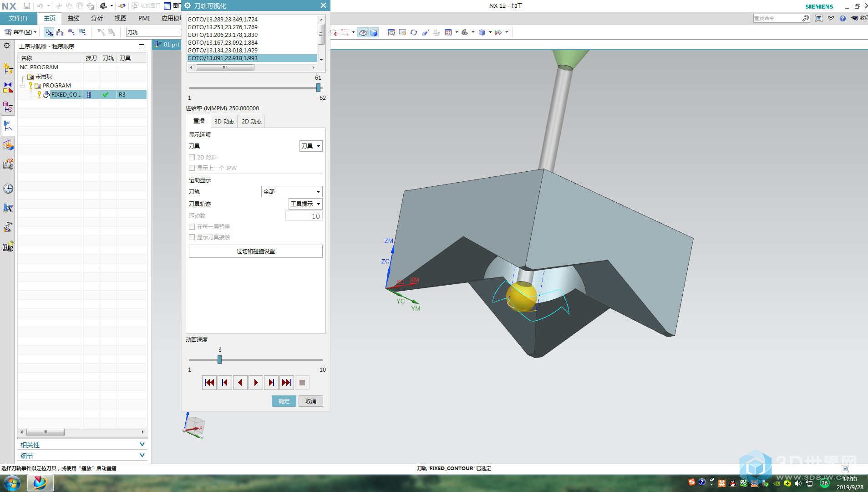Open the Assembly Navigator sidebar icon
The image size is (868, 492).
pyautogui.click(x=8, y=69)
